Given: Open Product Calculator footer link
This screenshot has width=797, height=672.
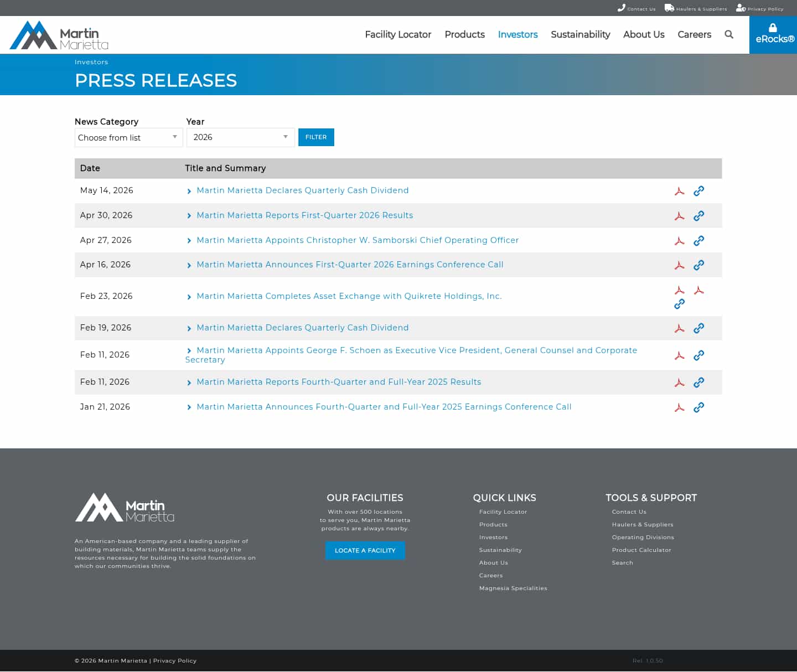Looking at the screenshot, I should pyautogui.click(x=641, y=550).
